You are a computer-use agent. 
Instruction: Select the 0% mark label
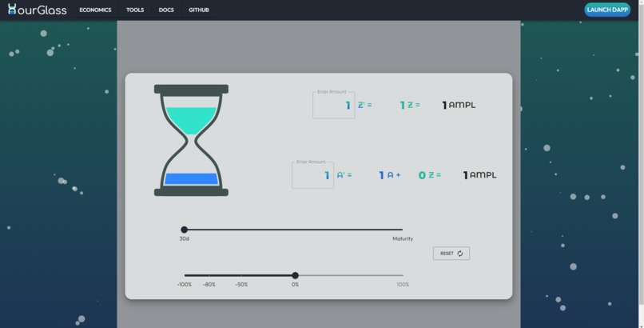pyautogui.click(x=295, y=285)
